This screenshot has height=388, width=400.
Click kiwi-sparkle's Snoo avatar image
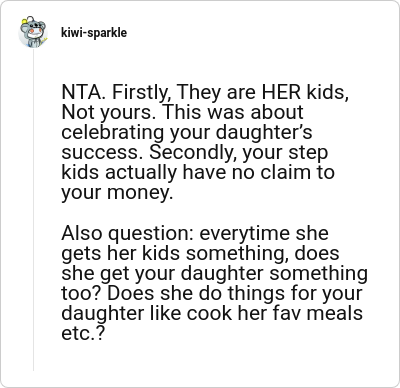click(33, 32)
